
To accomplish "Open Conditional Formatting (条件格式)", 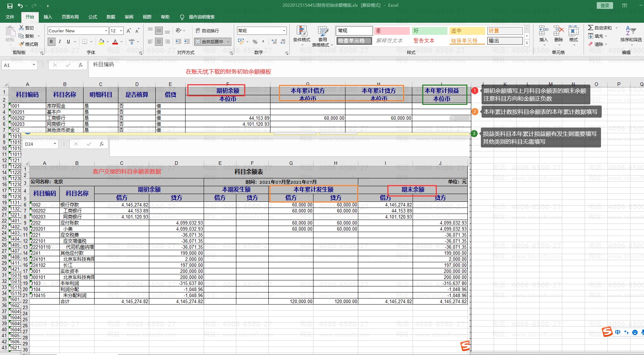I will (301, 36).
